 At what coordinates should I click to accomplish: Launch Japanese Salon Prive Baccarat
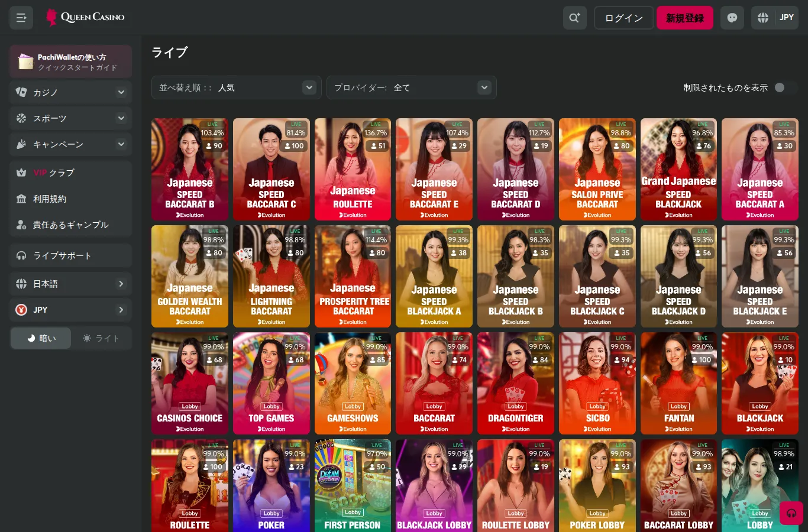point(597,169)
